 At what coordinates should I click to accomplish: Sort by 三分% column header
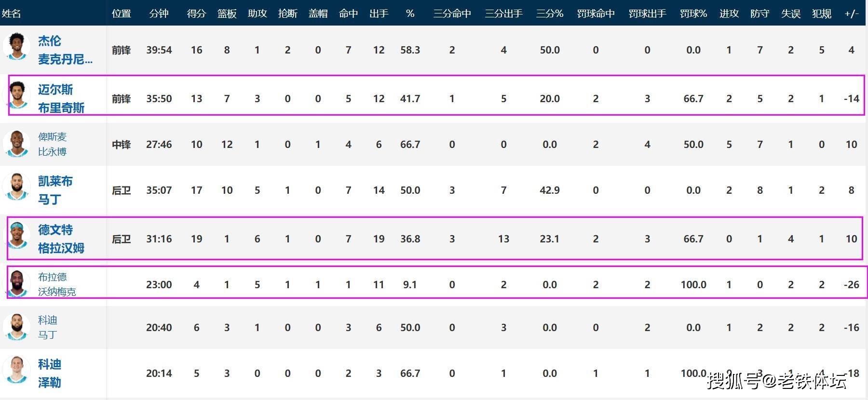tap(550, 13)
